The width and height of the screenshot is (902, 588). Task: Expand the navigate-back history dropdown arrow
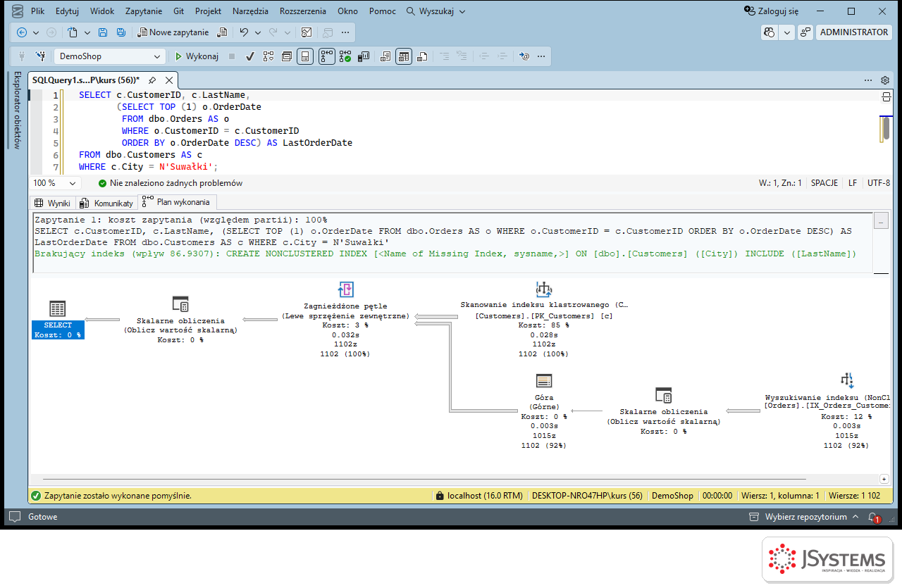click(x=36, y=32)
